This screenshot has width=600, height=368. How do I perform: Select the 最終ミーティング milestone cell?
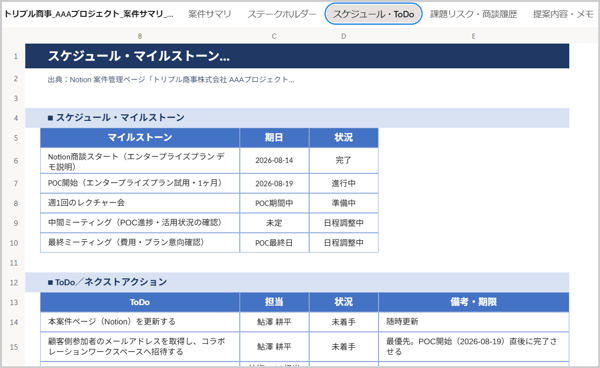(x=140, y=243)
